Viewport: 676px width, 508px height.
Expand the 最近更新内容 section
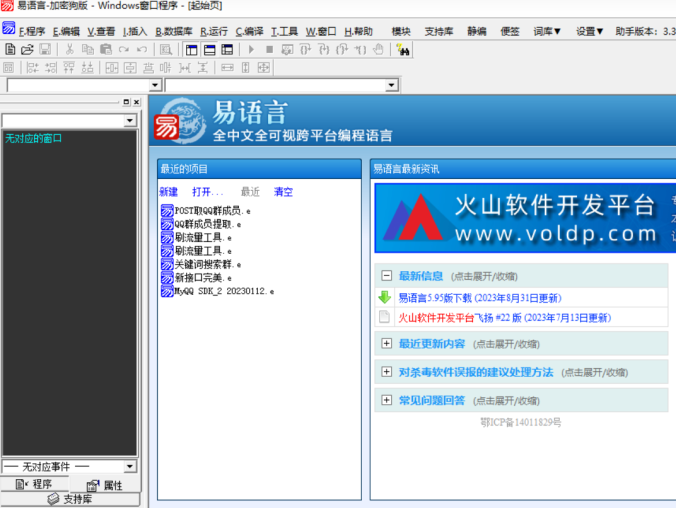(386, 344)
